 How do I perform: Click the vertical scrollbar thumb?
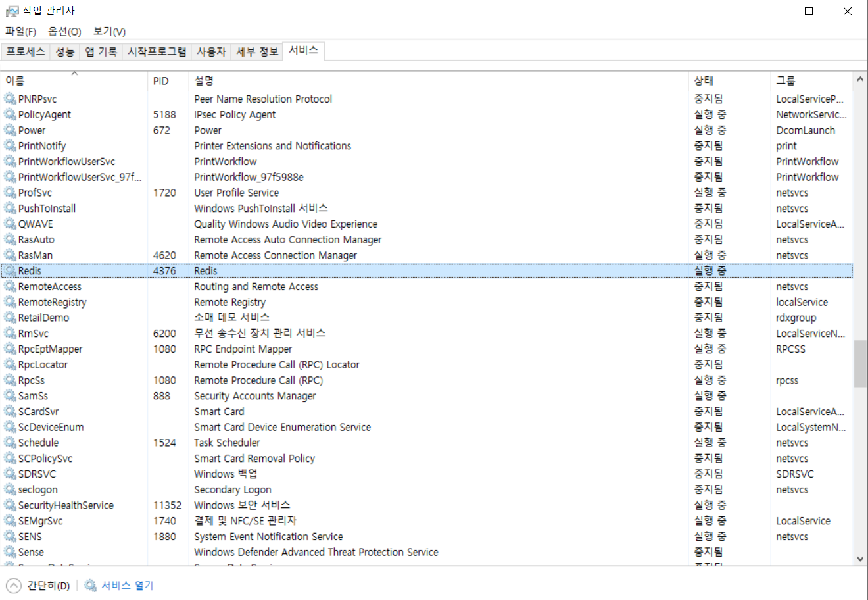[x=860, y=364]
